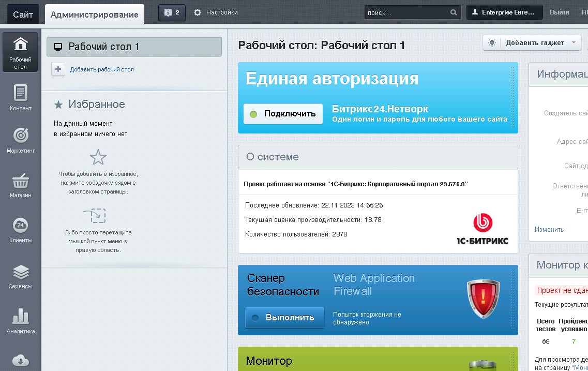
Task: Switch to the Сайт tab
Action: (23, 14)
